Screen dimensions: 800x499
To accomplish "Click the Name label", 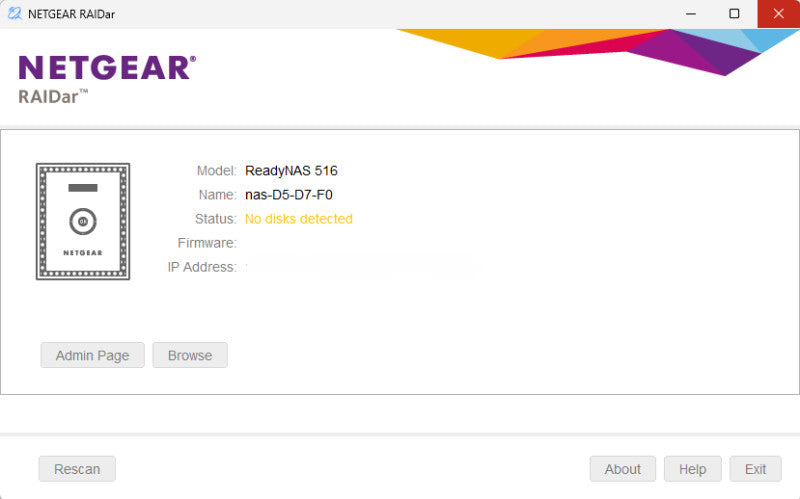I will [x=217, y=195].
